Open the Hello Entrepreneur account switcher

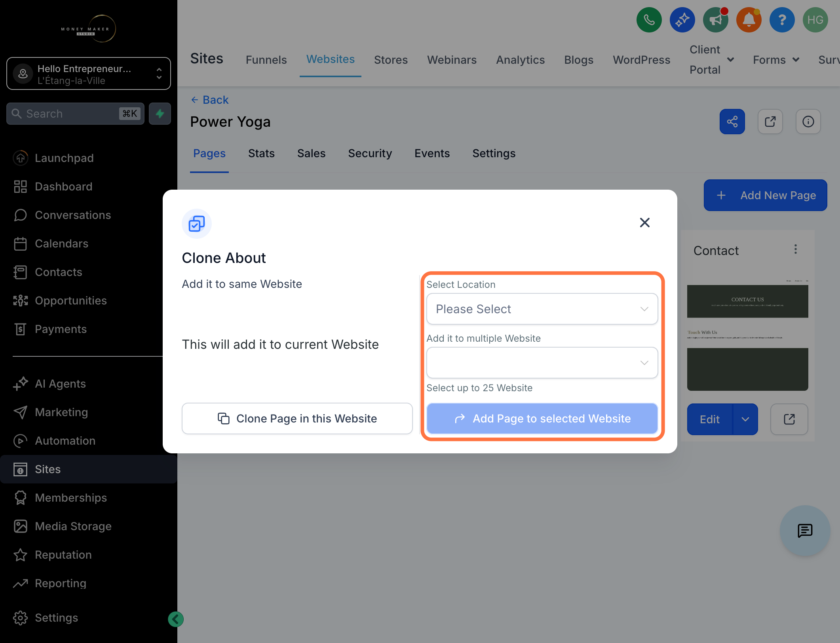(89, 74)
